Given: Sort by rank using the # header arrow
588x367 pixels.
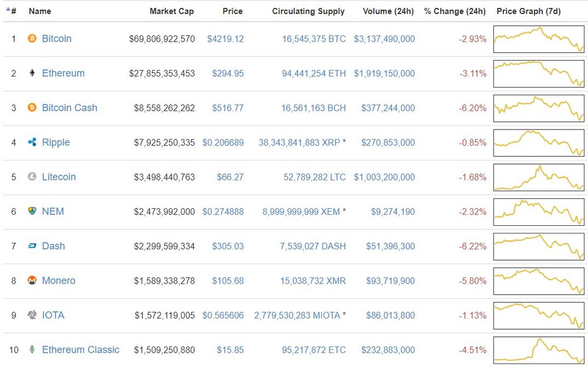Looking at the screenshot, I should tap(8, 9).
